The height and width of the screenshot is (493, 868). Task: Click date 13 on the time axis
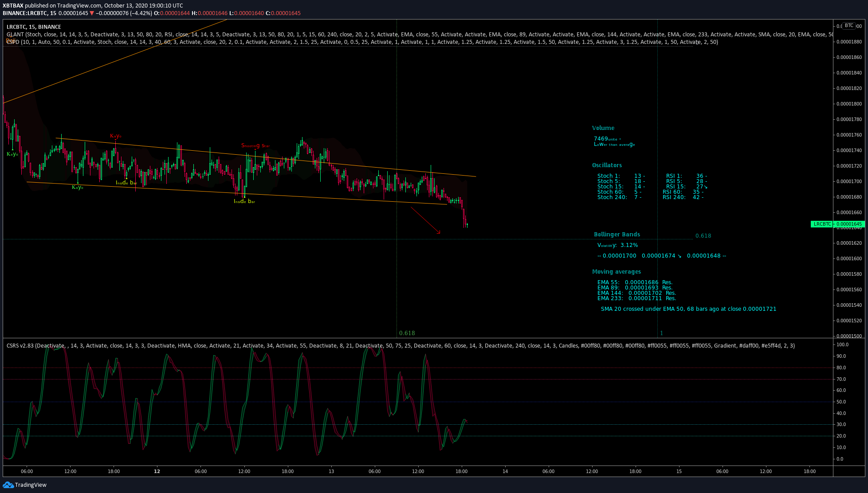(x=331, y=471)
